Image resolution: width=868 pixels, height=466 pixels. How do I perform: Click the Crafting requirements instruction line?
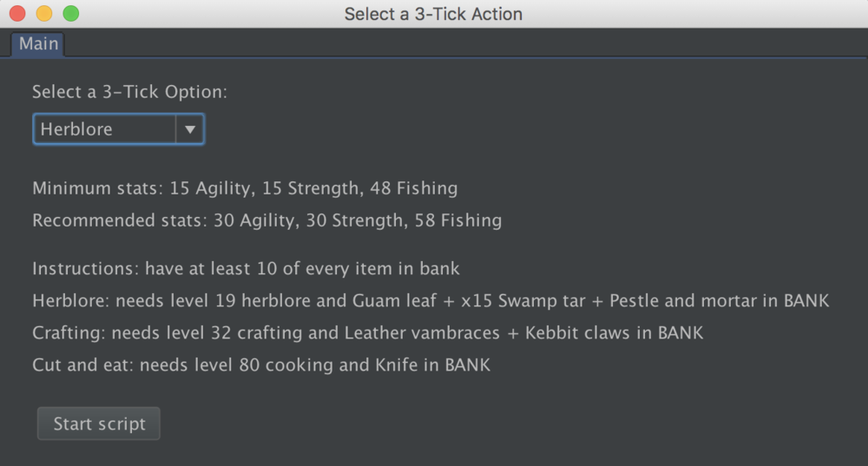click(367, 333)
